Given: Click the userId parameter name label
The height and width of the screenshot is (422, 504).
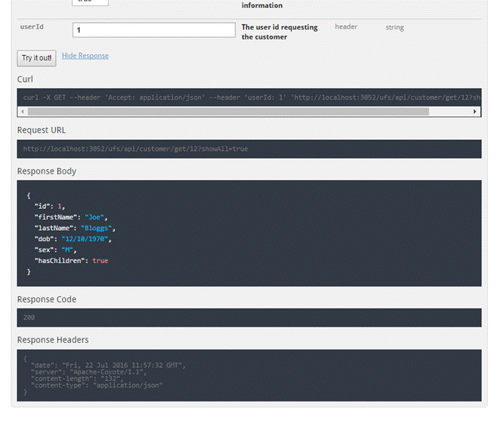Looking at the screenshot, I should point(31,26).
